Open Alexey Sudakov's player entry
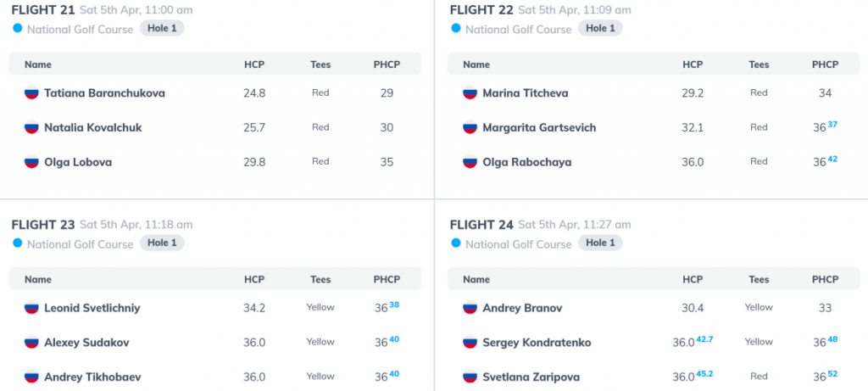 click(86, 343)
